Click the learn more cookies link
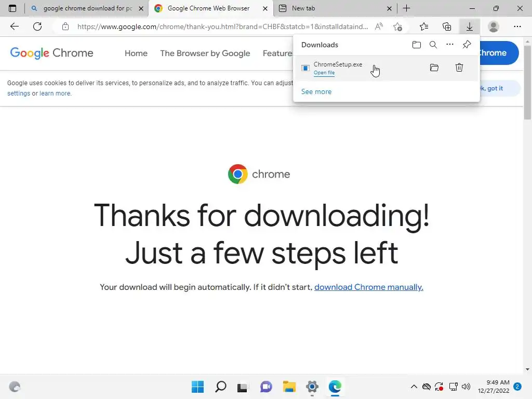 [x=55, y=94]
